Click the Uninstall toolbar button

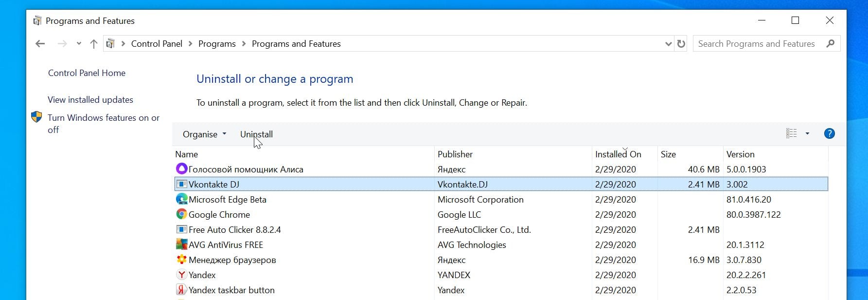coord(256,134)
